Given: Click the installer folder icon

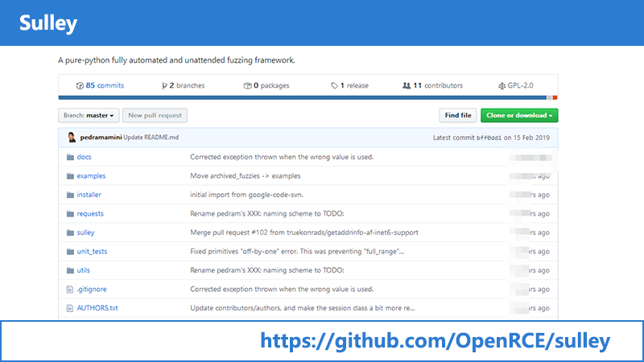Looking at the screenshot, I should tap(70, 195).
